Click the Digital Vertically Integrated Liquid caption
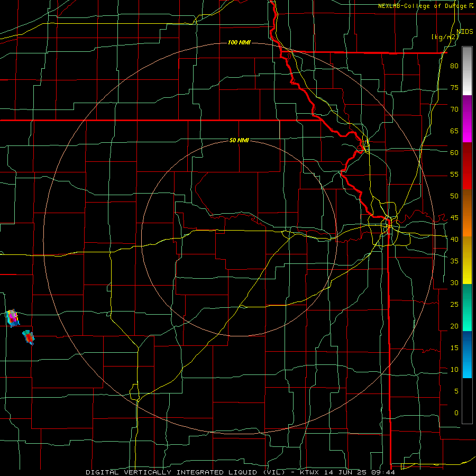Screen dimensions: 476x476 click(240, 472)
